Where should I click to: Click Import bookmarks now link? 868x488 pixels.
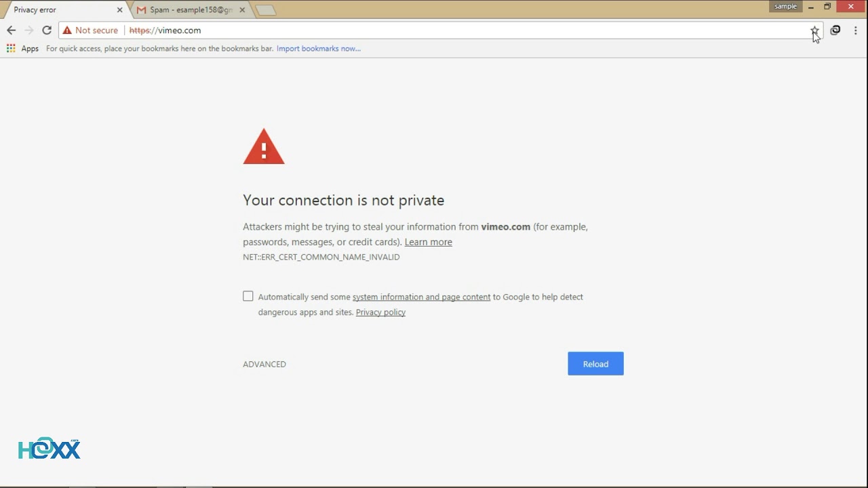pos(319,49)
